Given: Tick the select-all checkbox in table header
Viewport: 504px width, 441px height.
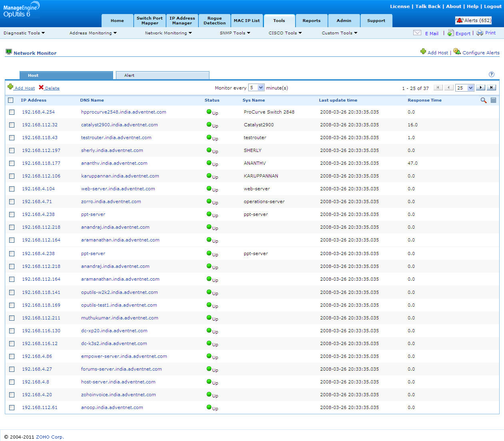Looking at the screenshot, I should pyautogui.click(x=11, y=100).
